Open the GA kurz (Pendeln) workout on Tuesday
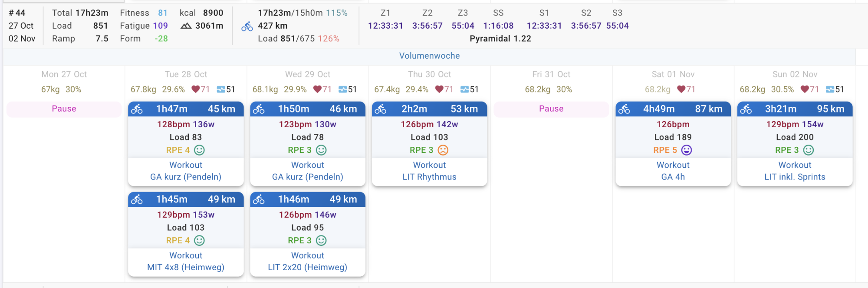Screen dimensions: 868x288 pyautogui.click(x=186, y=177)
